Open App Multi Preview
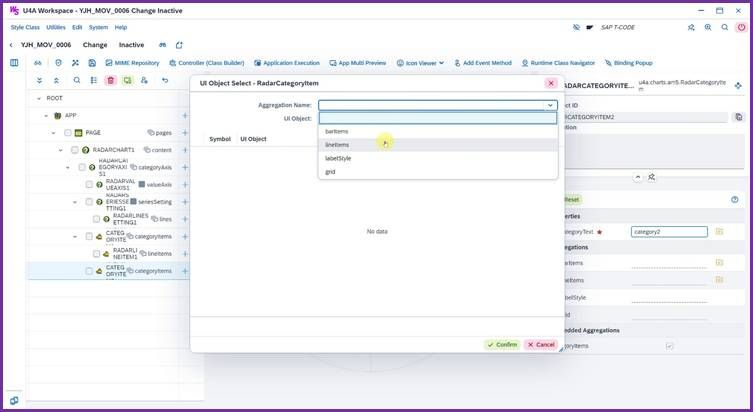The image size is (753, 412). coord(358,63)
